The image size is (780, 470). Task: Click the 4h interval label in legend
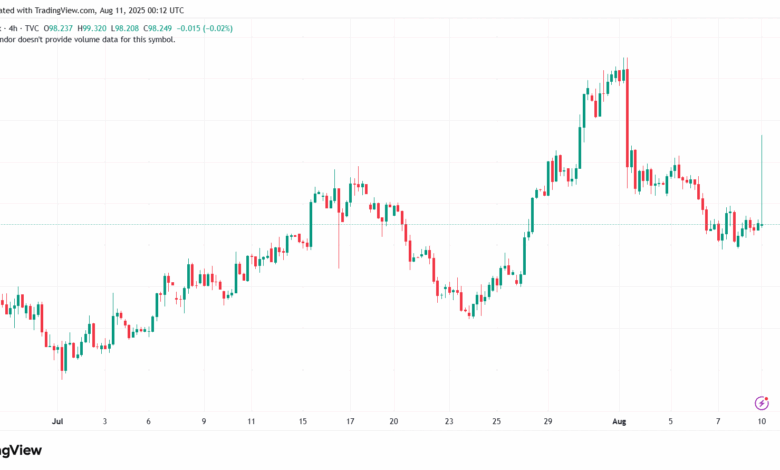tap(13, 28)
